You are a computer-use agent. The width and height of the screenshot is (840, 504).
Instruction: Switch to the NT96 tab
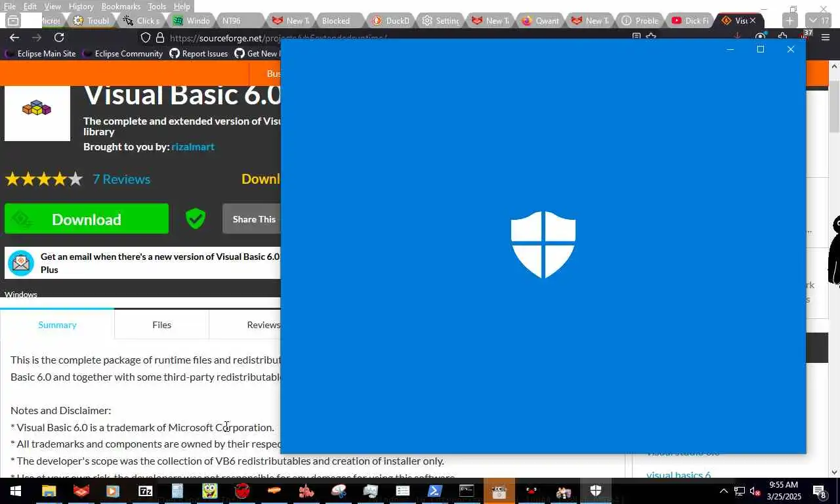pos(240,20)
